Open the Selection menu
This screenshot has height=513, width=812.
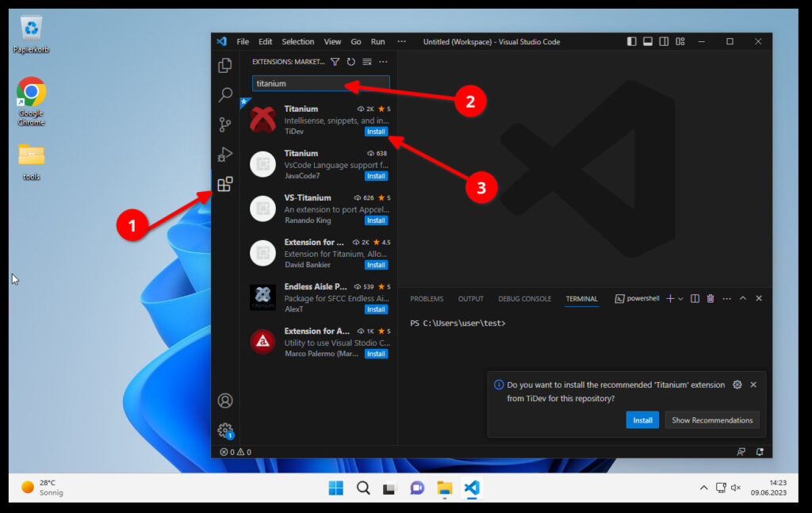point(298,41)
